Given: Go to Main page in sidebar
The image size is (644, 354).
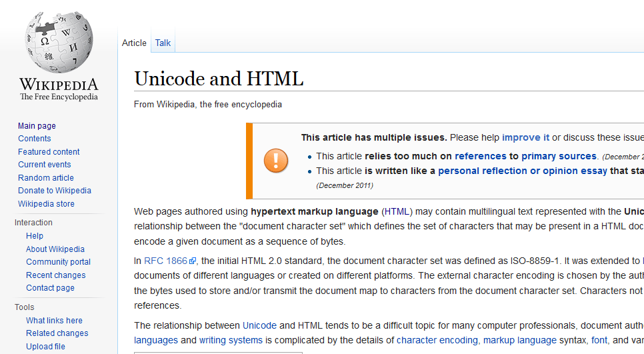Looking at the screenshot, I should (x=37, y=125).
